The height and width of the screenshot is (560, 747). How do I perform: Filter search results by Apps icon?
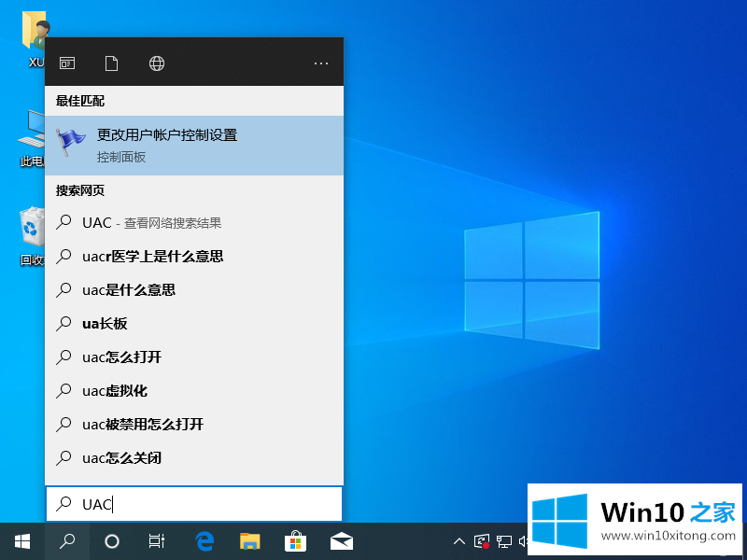pos(67,63)
